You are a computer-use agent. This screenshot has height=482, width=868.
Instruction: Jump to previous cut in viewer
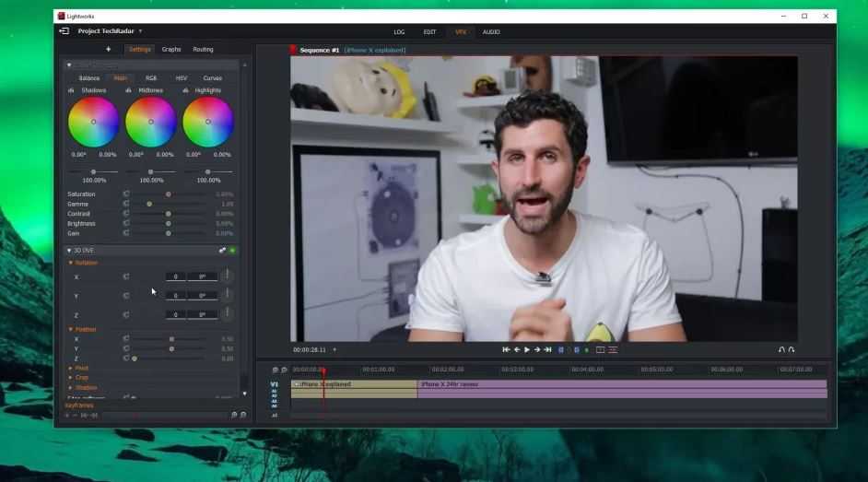point(506,349)
